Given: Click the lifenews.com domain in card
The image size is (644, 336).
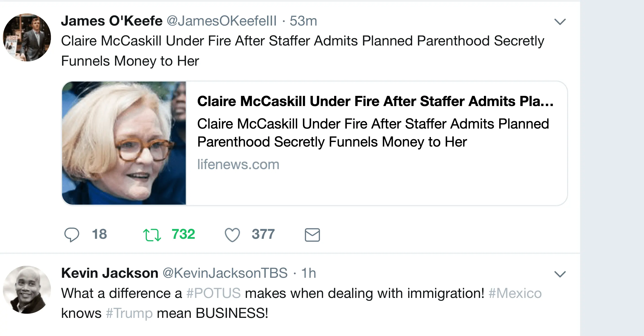Looking at the screenshot, I should (x=238, y=164).
